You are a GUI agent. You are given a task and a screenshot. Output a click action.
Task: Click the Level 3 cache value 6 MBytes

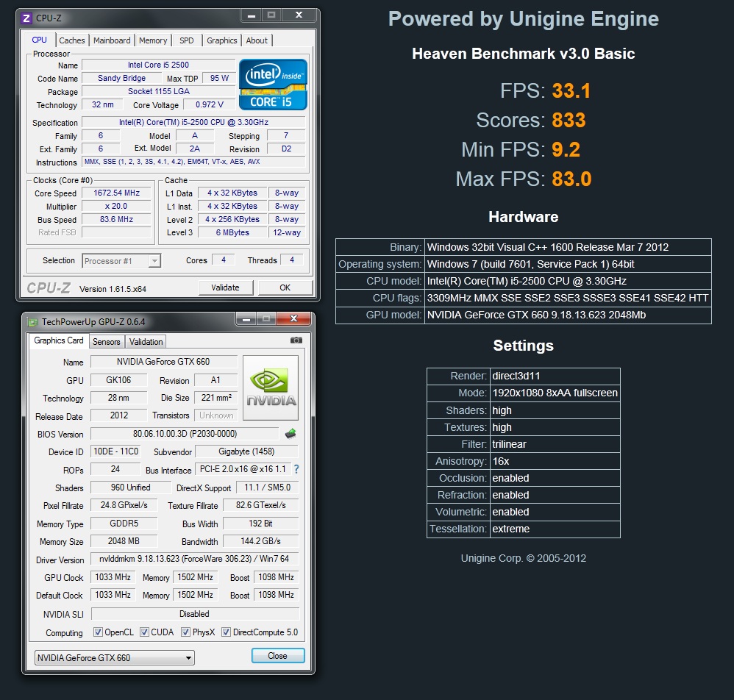tap(232, 232)
